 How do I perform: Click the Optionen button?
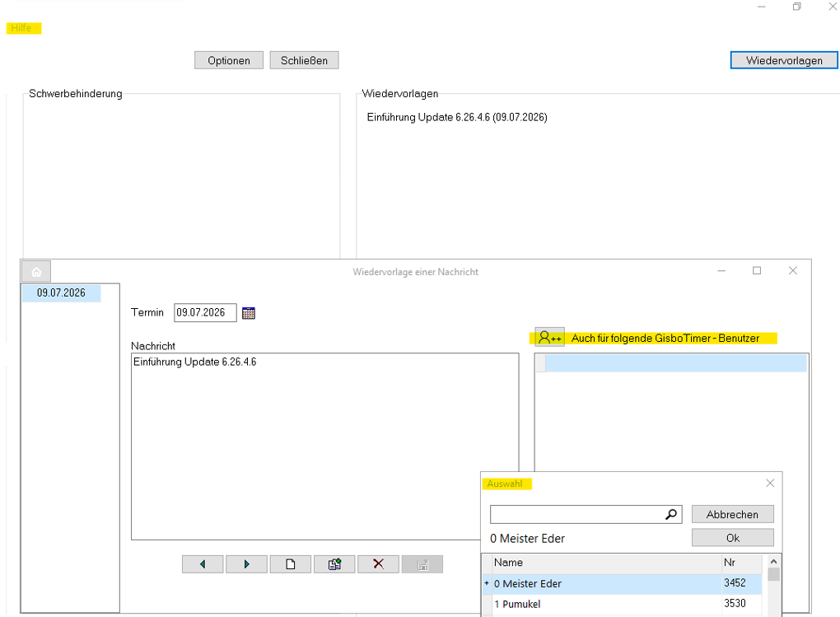pyautogui.click(x=229, y=61)
